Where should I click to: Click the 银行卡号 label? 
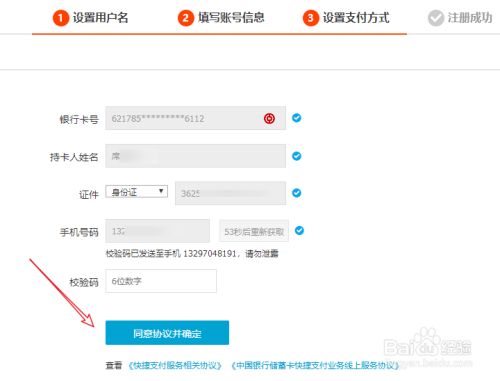tap(79, 119)
